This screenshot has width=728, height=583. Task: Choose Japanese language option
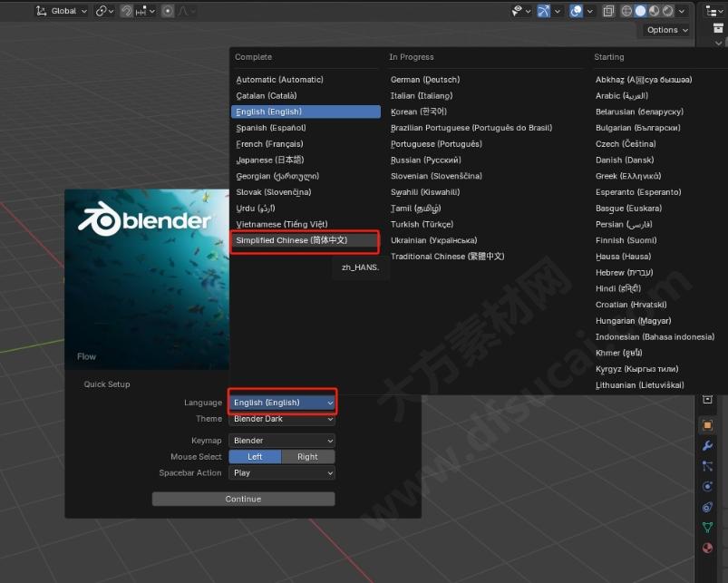coord(306,160)
